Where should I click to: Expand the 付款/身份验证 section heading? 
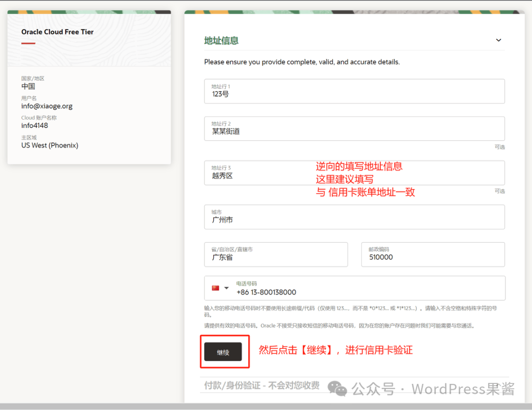point(262,385)
